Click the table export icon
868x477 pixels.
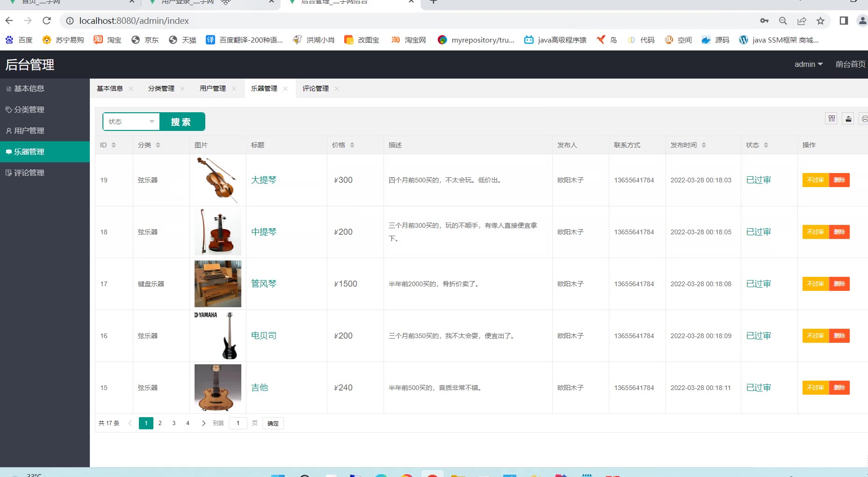[x=848, y=119]
